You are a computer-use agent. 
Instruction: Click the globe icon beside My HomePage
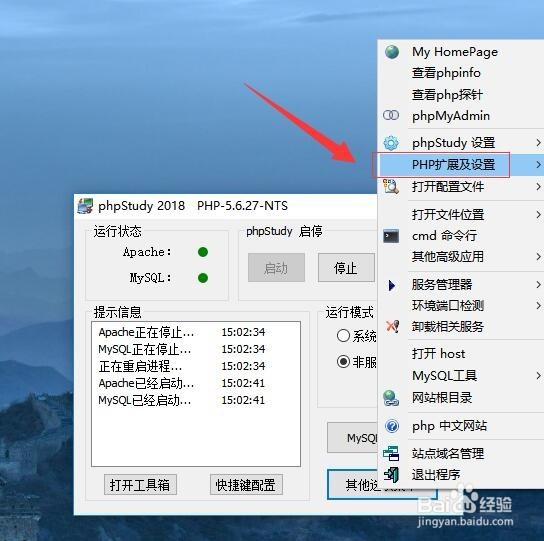tap(392, 52)
